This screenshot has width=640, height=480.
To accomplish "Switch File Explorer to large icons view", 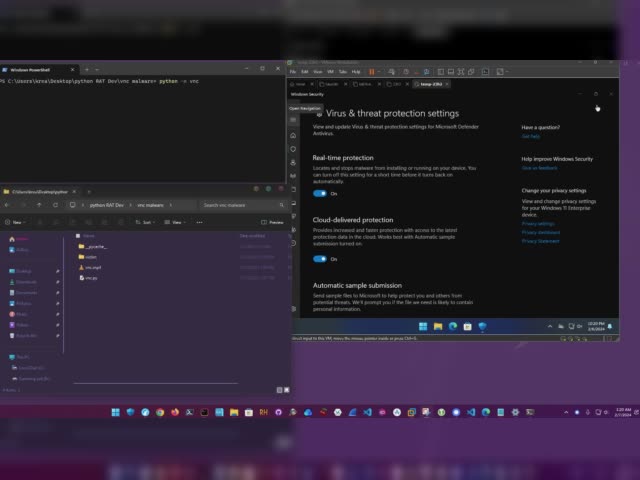I will tap(287, 390).
